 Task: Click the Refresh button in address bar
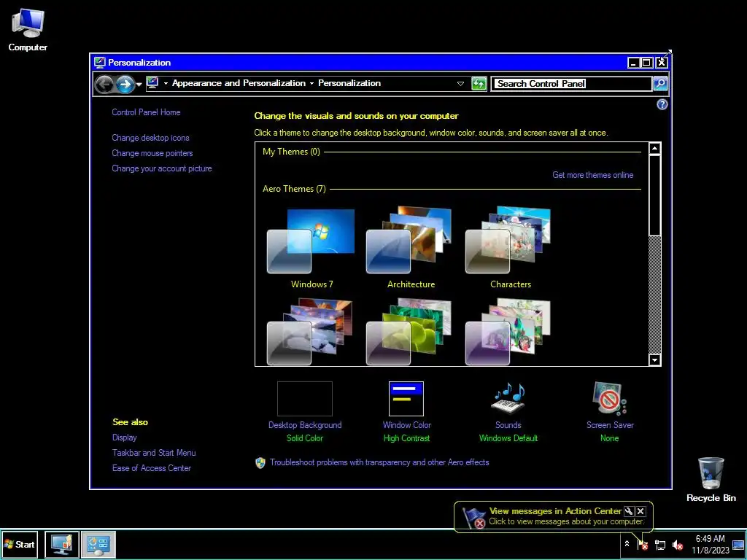point(479,84)
